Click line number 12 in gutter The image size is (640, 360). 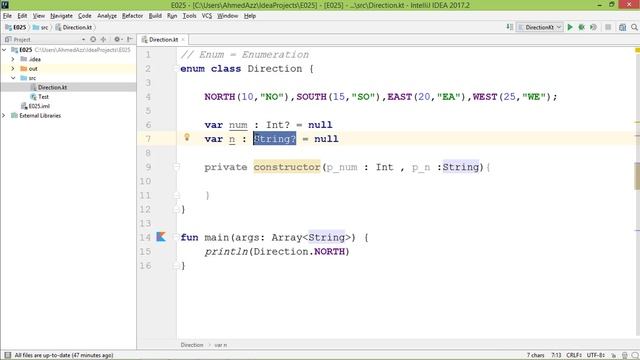[x=145, y=209]
